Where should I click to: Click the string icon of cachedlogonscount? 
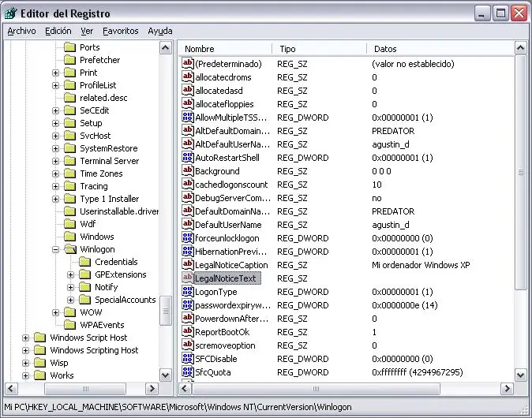pos(188,184)
